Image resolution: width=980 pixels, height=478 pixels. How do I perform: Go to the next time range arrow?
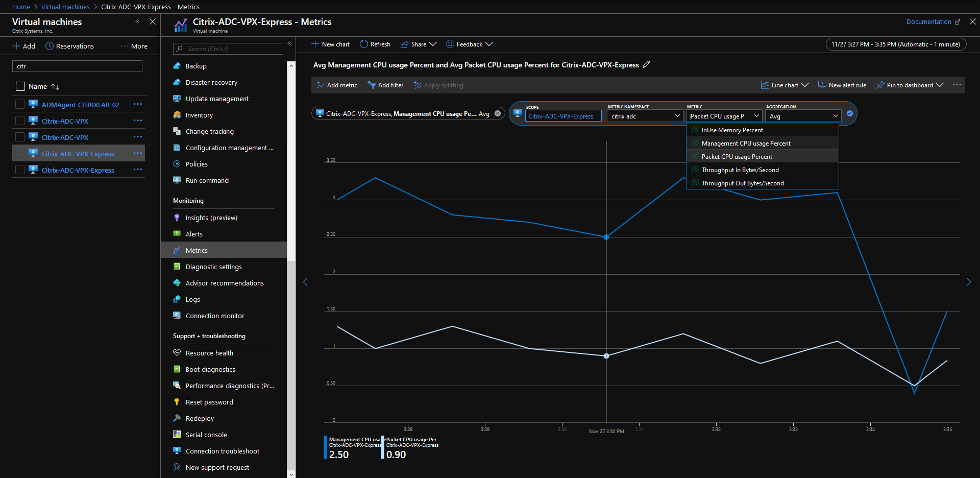coord(968,282)
